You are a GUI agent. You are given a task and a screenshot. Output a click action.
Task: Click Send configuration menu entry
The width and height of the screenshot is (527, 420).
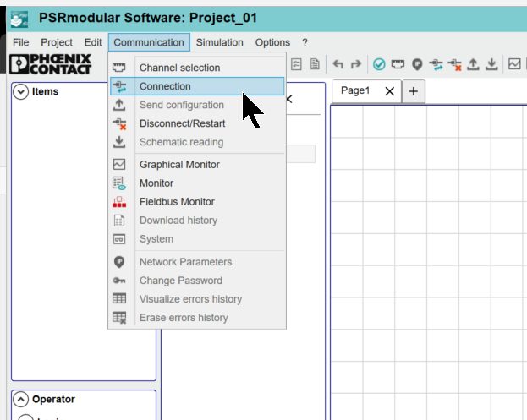(x=197, y=105)
